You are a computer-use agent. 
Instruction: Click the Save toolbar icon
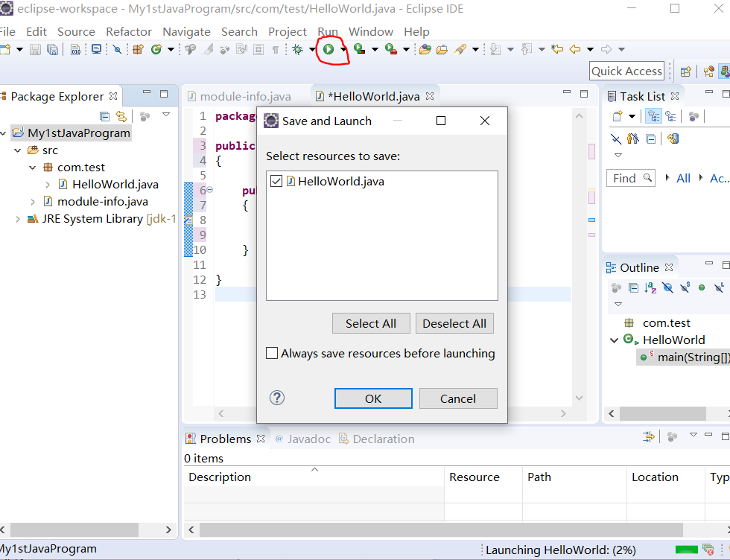(36, 49)
